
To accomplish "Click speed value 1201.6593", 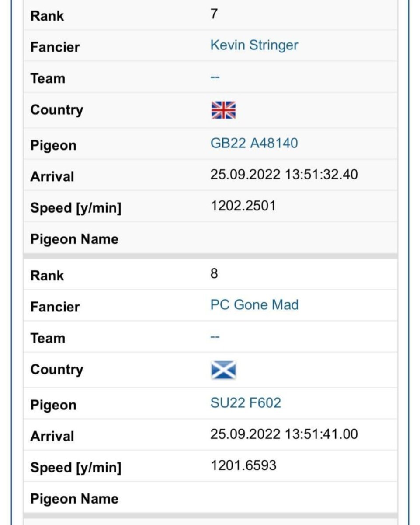I will coord(243,465).
